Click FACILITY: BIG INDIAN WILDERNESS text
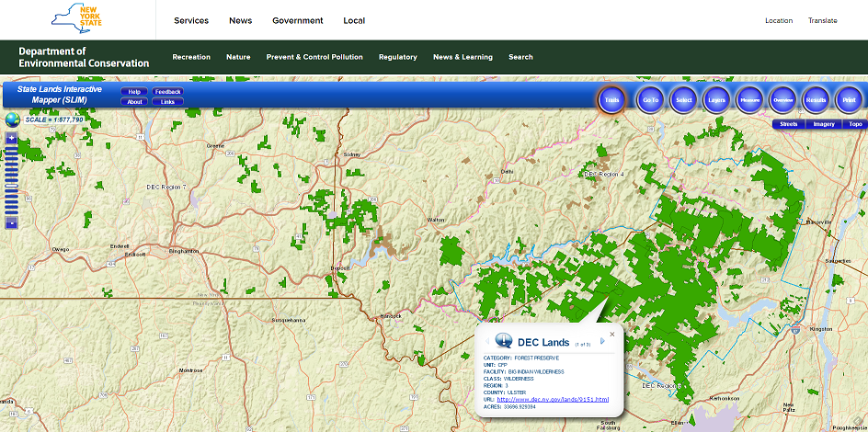Screen dimensions: 868x432 [524, 371]
